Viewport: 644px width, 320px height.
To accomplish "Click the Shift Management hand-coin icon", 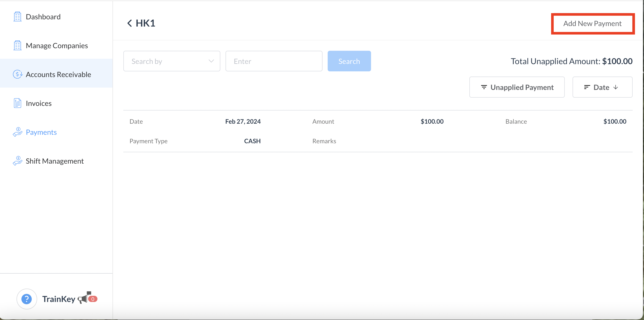I will tap(17, 161).
